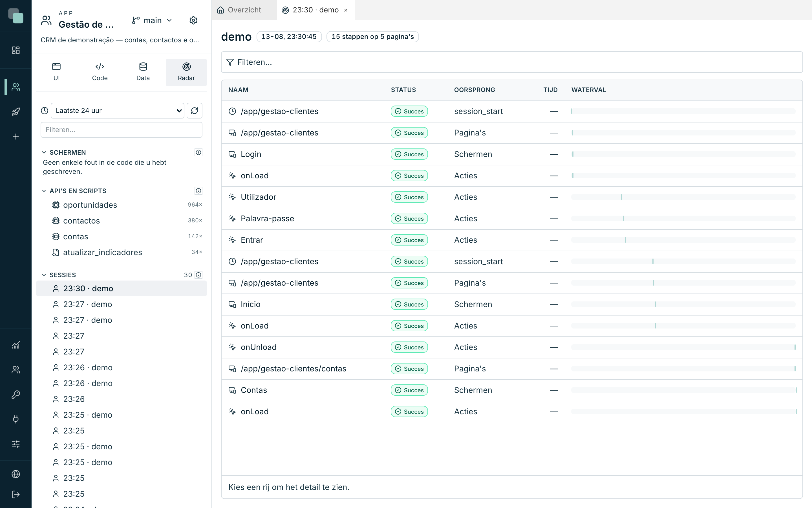
Task: Switch to the UI tab
Action: [x=56, y=72]
